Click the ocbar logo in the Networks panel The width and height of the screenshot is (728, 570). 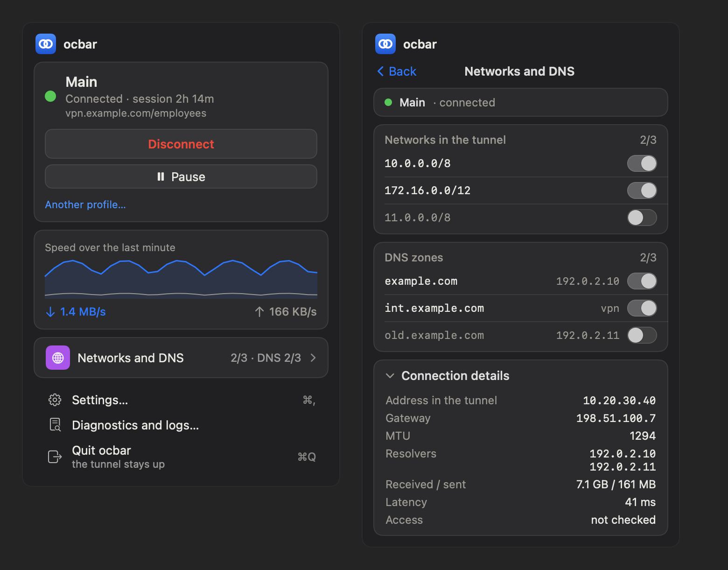[x=385, y=44]
